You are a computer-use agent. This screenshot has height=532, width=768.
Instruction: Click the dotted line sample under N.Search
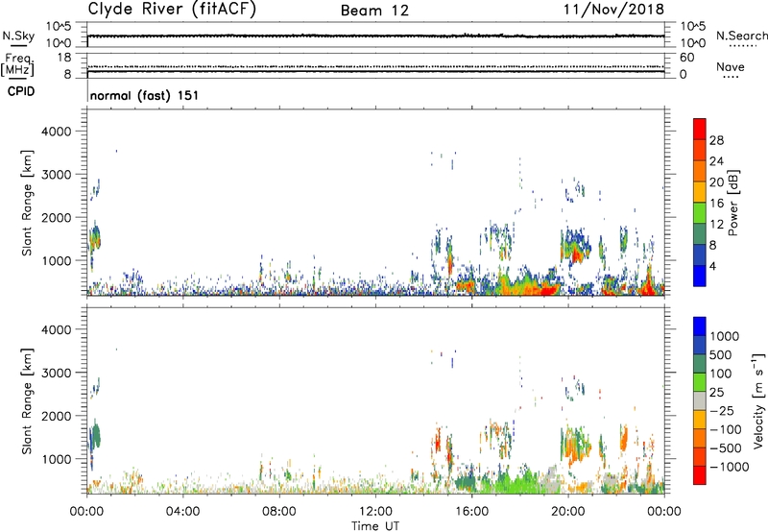743,46
